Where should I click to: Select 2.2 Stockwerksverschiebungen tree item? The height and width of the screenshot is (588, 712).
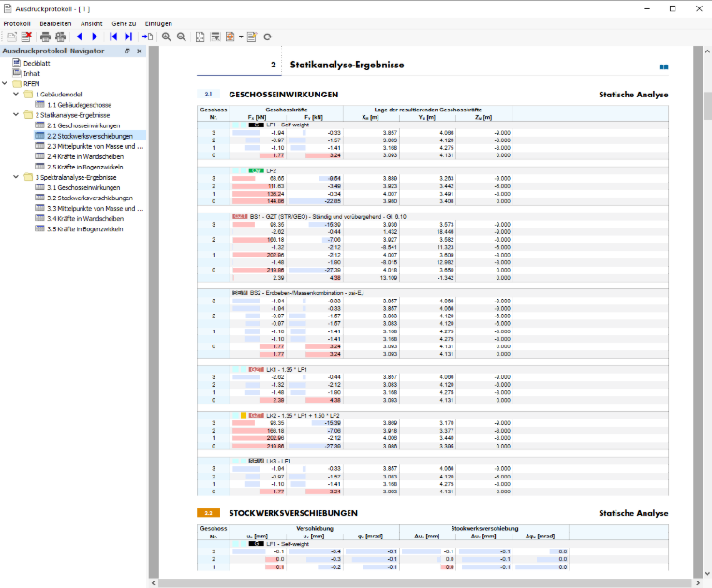(90, 136)
